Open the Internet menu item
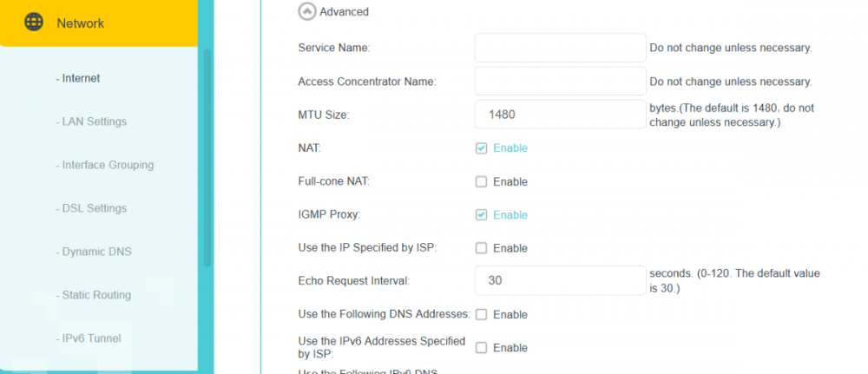 click(x=78, y=78)
